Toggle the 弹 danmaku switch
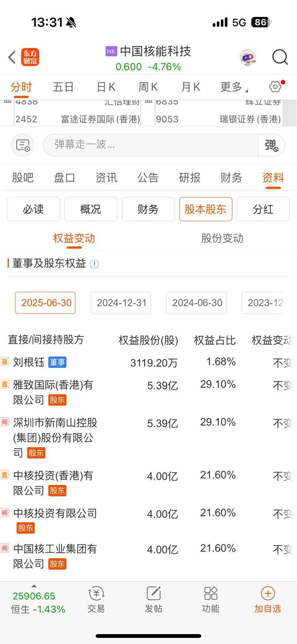 [272, 145]
